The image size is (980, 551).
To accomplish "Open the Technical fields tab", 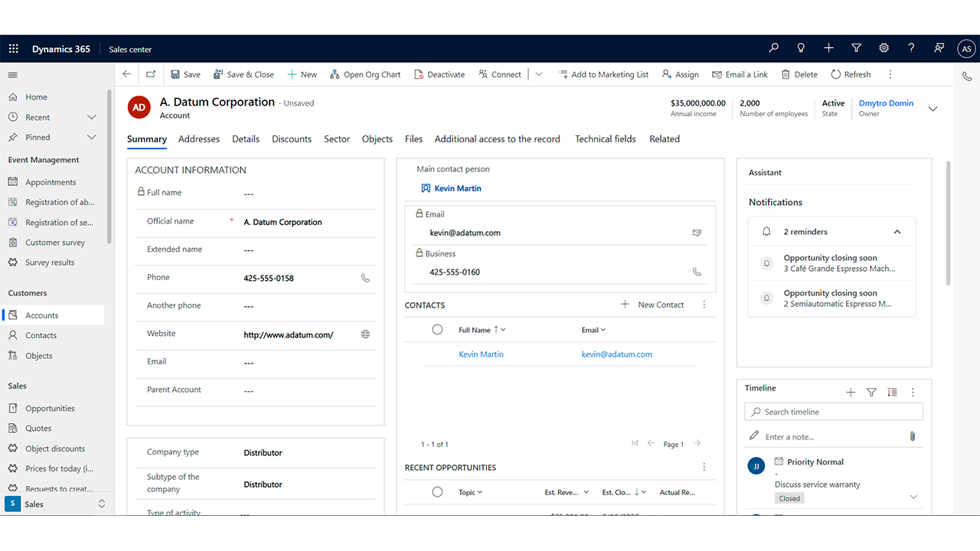I will (x=606, y=139).
